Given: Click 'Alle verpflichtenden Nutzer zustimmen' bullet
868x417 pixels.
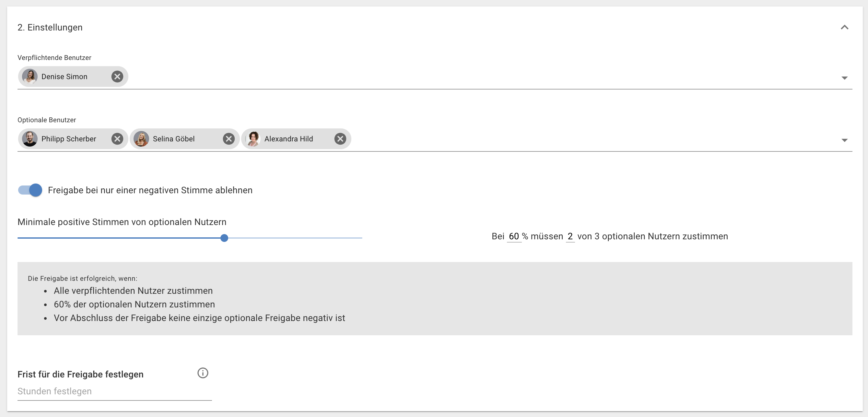Looking at the screenshot, I should click(x=133, y=291).
